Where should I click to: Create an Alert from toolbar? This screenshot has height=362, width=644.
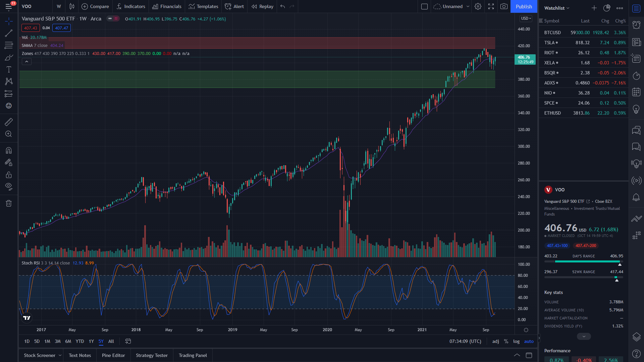[234, 6]
